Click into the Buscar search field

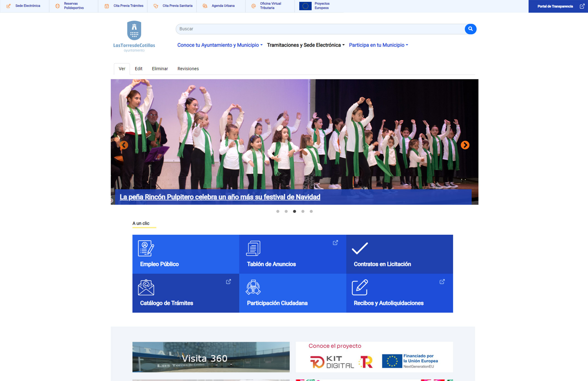[x=318, y=29]
